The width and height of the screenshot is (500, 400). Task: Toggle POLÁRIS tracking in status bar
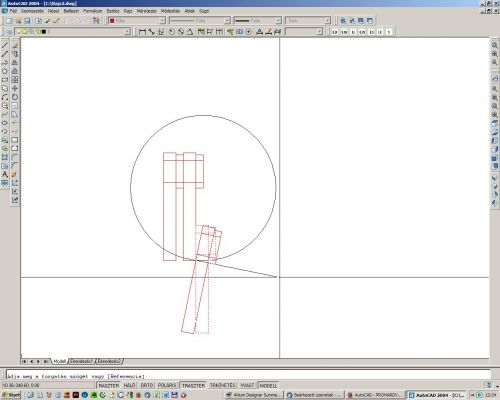[x=167, y=385]
